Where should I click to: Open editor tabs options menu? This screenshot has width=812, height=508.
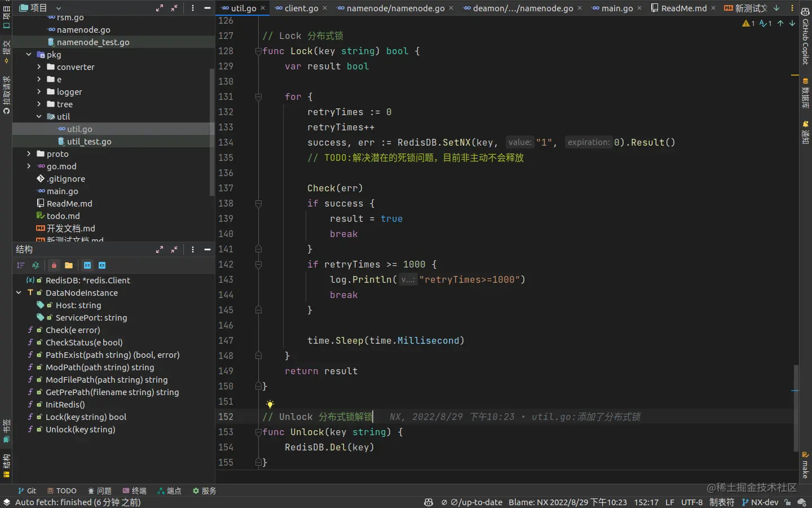[792, 8]
